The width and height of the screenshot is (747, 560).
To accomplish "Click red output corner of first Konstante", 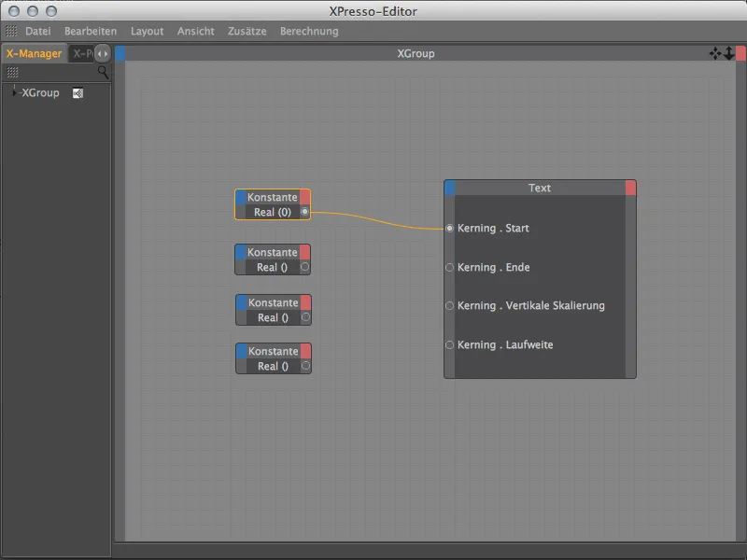I will pos(305,197).
